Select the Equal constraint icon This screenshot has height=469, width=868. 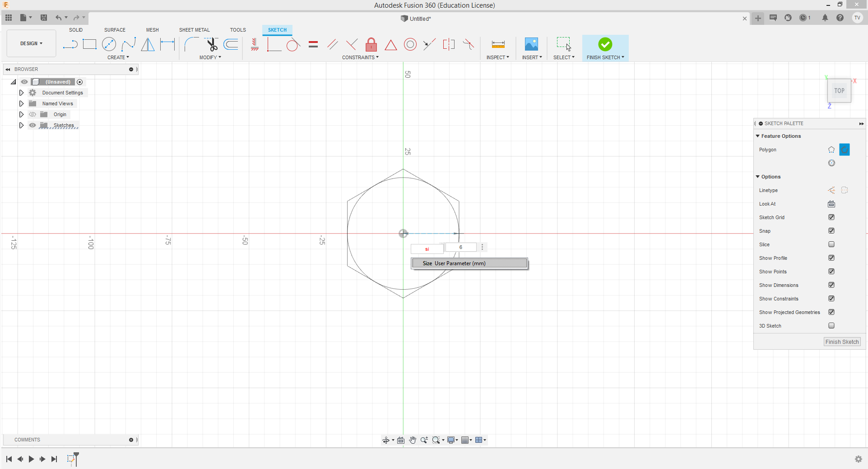click(313, 44)
